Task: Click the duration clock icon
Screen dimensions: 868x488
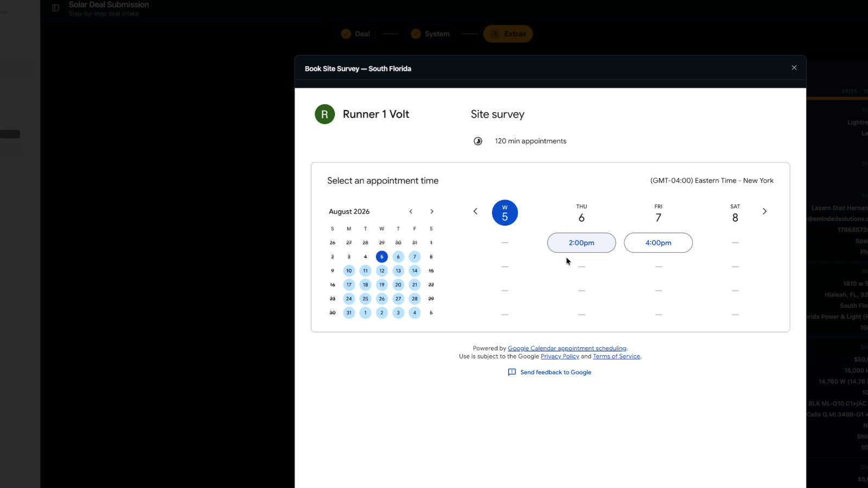Action: pyautogui.click(x=478, y=141)
